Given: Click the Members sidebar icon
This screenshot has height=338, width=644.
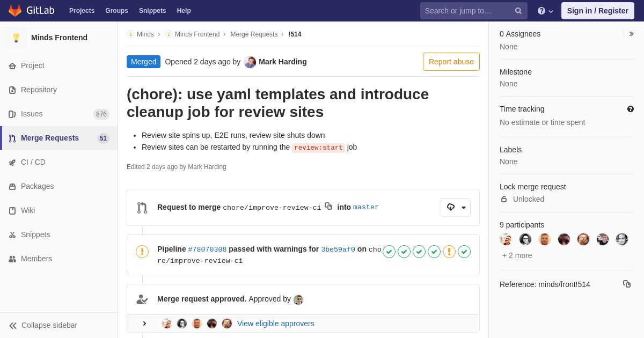Looking at the screenshot, I should tap(12, 259).
